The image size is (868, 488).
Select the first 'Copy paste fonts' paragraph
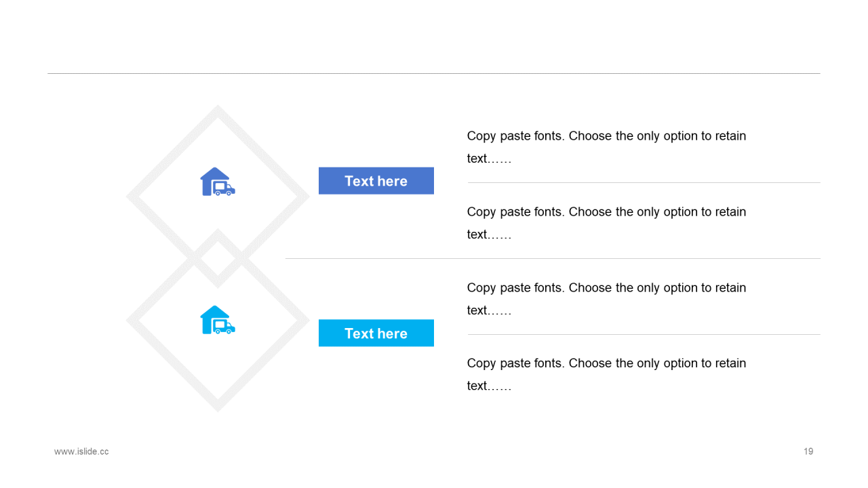click(606, 147)
